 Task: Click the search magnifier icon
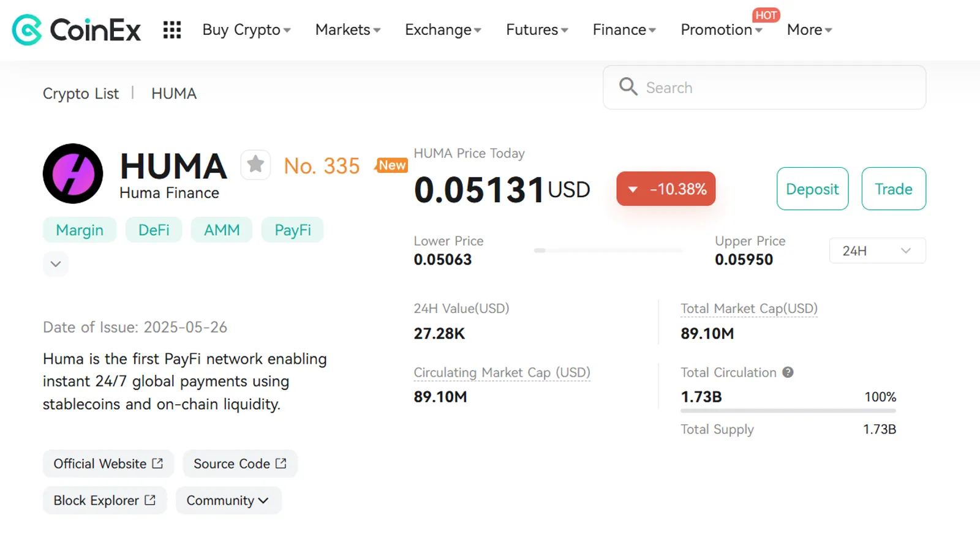628,86
